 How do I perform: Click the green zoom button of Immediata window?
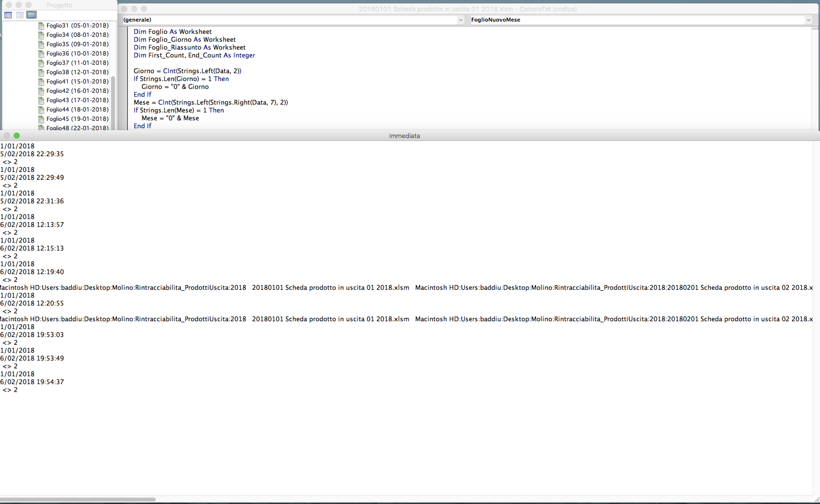click(17, 136)
